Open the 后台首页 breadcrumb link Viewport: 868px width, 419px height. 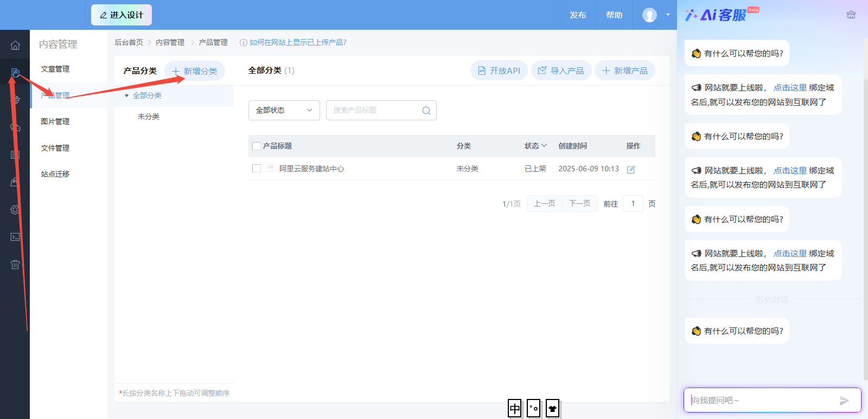tap(129, 42)
